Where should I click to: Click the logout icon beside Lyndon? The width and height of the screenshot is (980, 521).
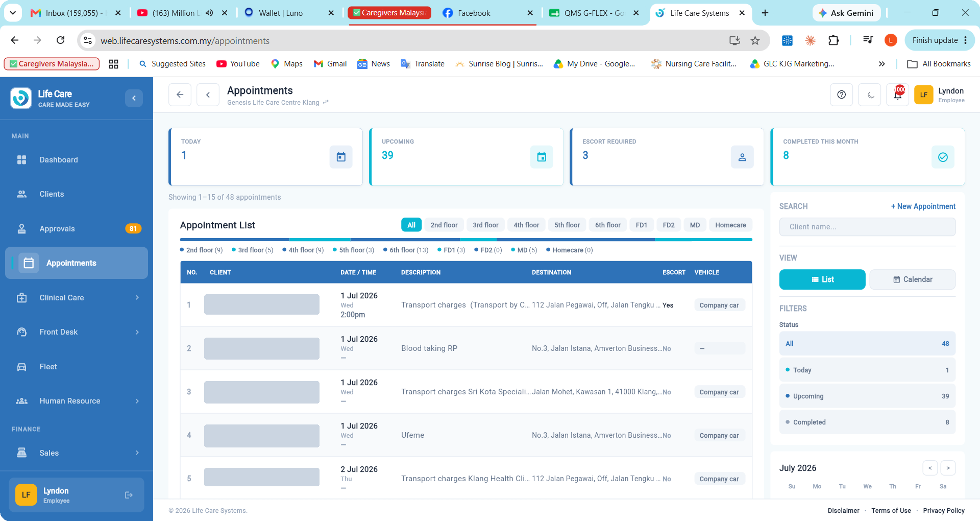point(129,495)
